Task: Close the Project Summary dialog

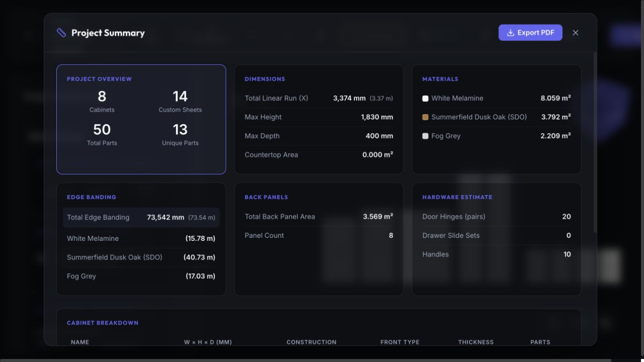Action: click(x=575, y=33)
